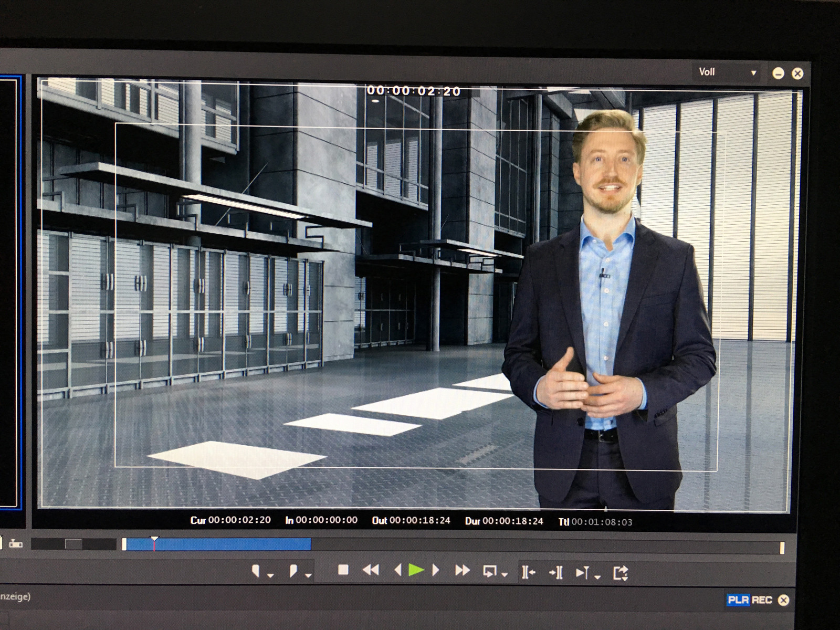Open the Voll preview quality dropdown
Screen dimensions: 840x630
pyautogui.click(x=727, y=72)
